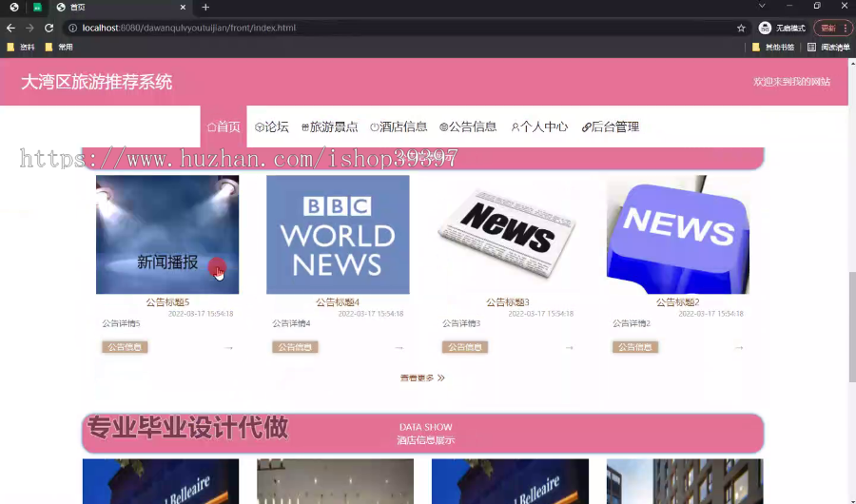This screenshot has height=504, width=856.
Task: Go back with the browser back arrow
Action: [10, 28]
